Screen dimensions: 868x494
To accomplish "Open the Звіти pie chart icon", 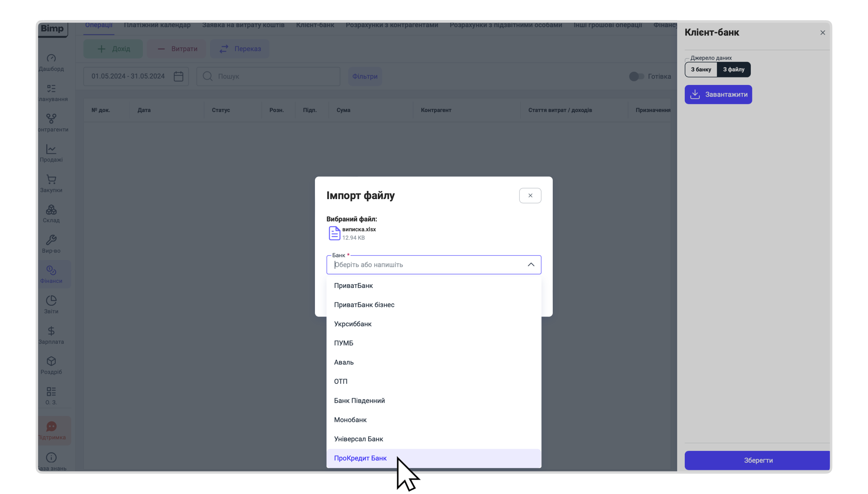I will point(51,301).
